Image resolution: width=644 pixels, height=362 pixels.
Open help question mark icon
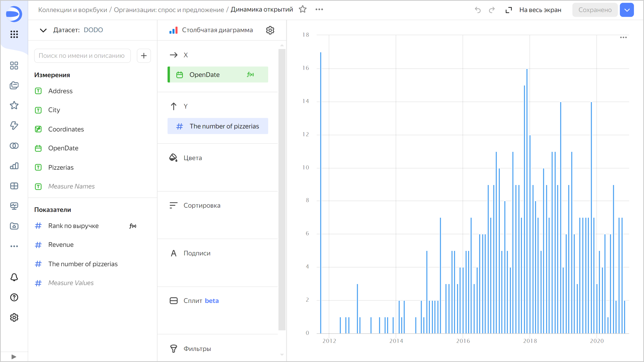(14, 297)
